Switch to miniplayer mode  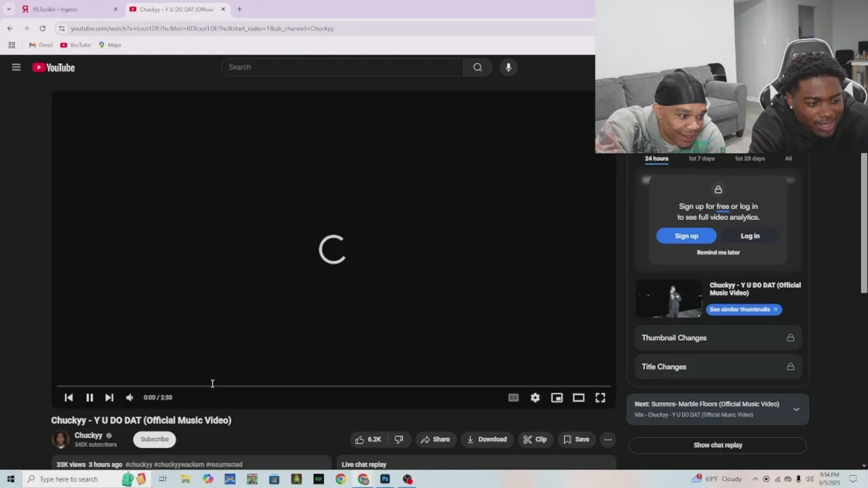coord(557,398)
